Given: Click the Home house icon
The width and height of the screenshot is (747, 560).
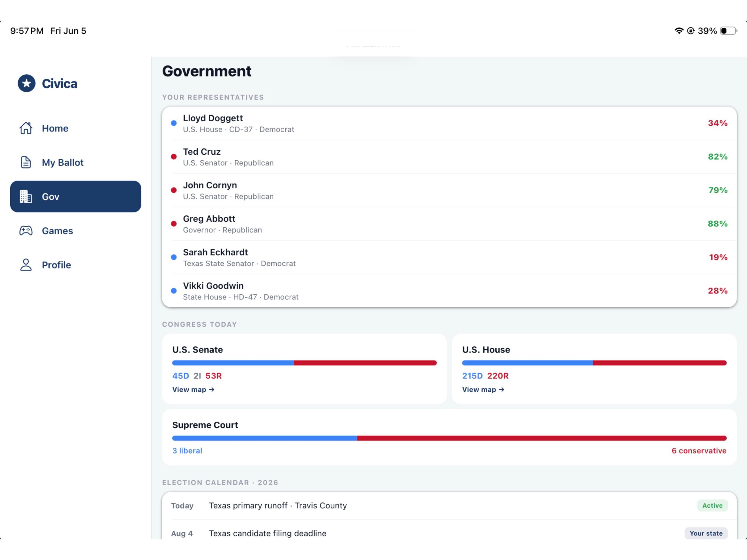Looking at the screenshot, I should coord(26,128).
